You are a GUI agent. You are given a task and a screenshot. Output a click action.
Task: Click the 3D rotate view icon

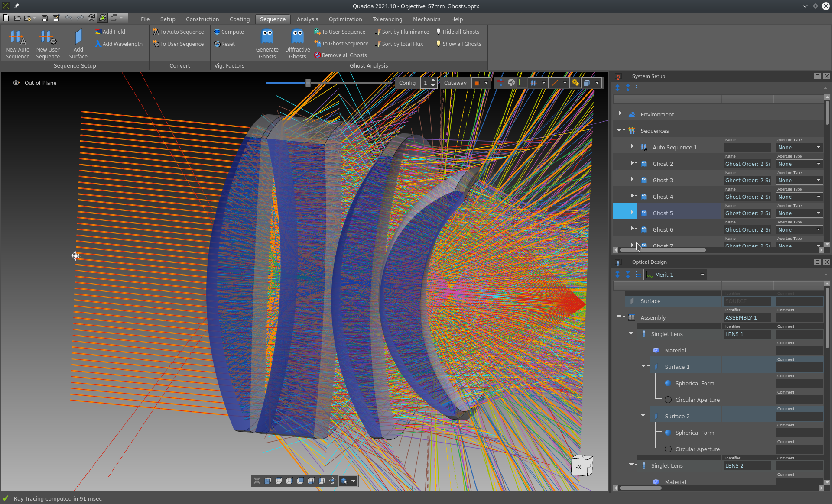[333, 481]
